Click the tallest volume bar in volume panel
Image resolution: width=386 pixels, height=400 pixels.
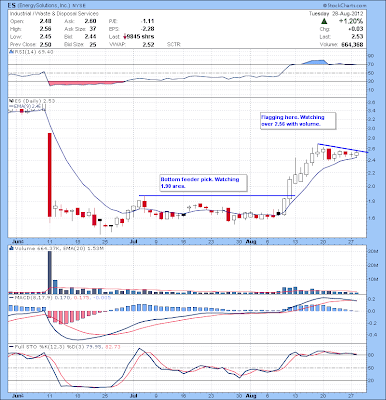50,272
